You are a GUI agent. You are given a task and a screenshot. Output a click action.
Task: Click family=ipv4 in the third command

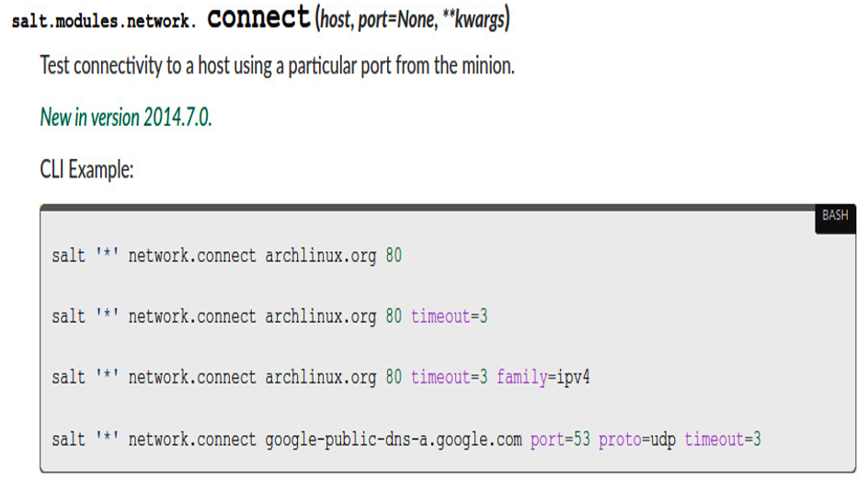click(x=543, y=378)
